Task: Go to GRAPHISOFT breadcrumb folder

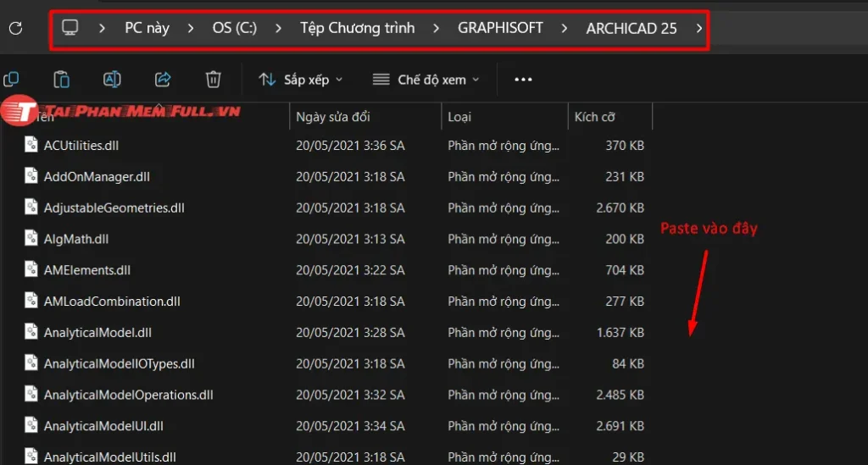Action: 500,28
